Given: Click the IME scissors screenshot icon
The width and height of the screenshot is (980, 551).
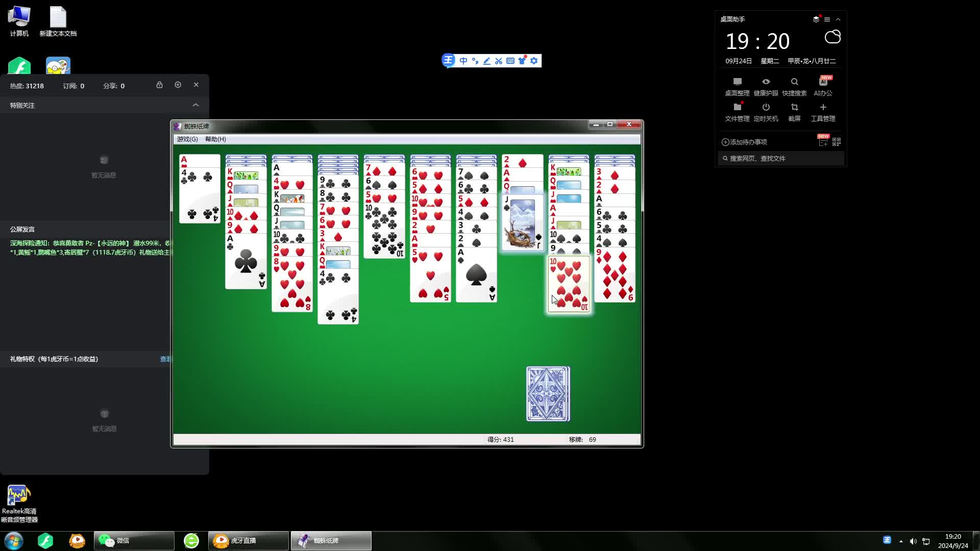Looking at the screenshot, I should pyautogui.click(x=499, y=61).
